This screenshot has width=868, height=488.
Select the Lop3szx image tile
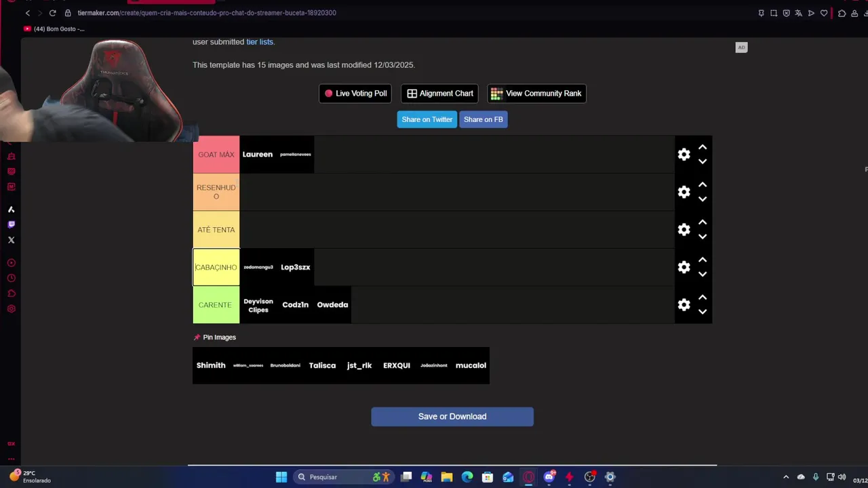coord(296,267)
